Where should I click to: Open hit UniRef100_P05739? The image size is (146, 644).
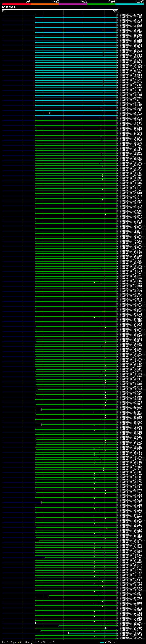tap(131, 180)
